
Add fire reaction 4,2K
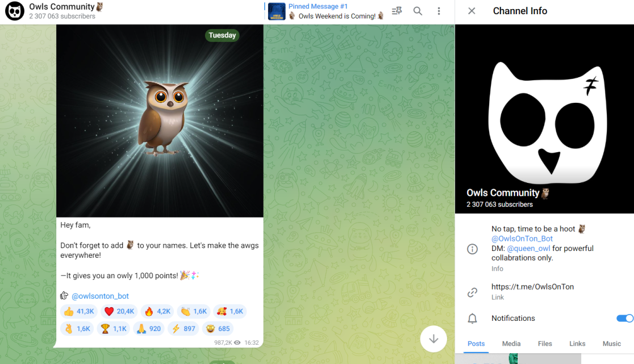[x=157, y=311]
